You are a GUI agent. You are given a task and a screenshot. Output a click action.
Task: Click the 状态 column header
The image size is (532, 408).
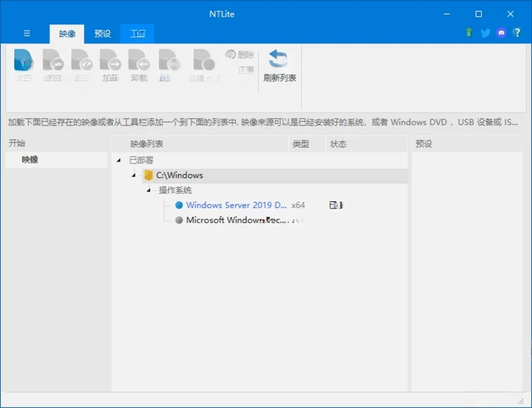tap(367, 144)
